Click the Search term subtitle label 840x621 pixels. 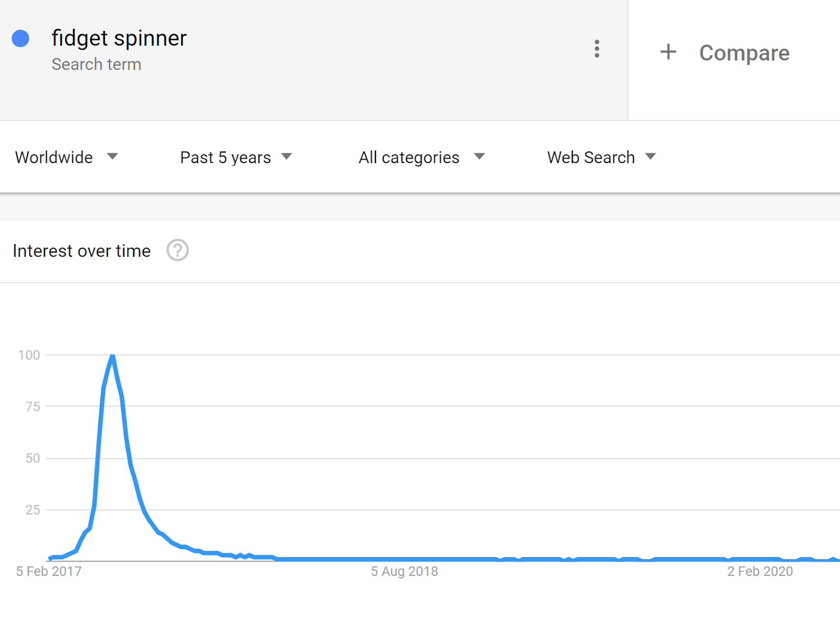click(x=97, y=65)
